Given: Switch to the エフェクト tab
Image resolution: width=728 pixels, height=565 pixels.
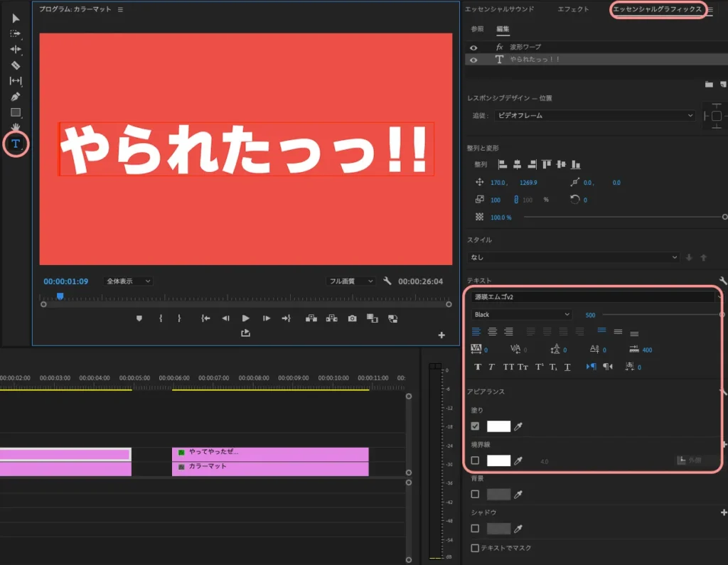Looking at the screenshot, I should [572, 10].
